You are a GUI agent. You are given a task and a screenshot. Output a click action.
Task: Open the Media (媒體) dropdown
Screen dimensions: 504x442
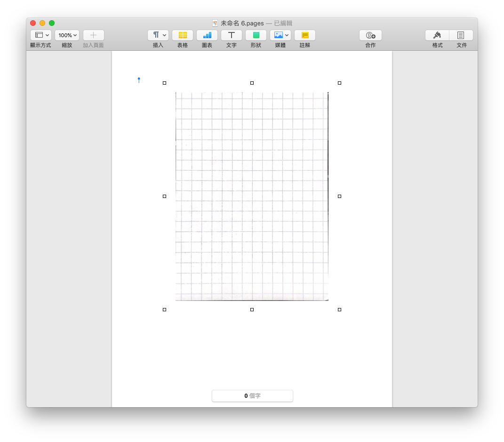[x=280, y=35]
